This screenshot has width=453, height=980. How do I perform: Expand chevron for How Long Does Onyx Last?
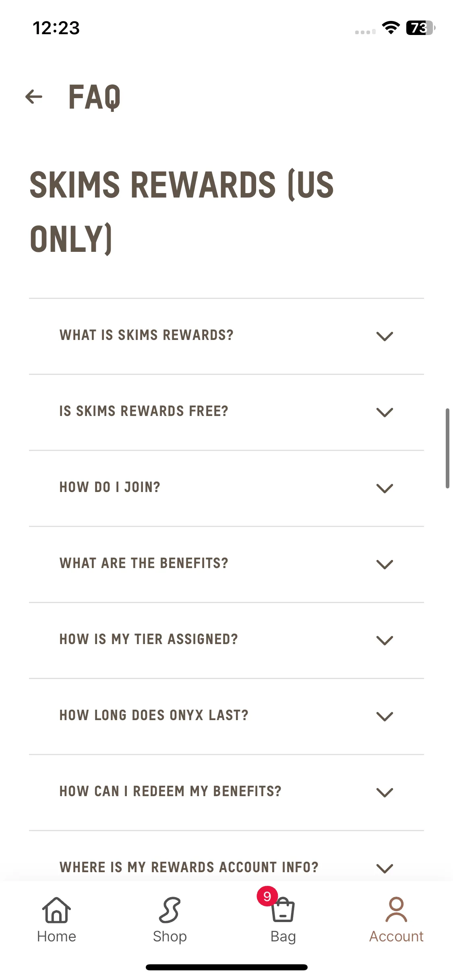pyautogui.click(x=385, y=716)
